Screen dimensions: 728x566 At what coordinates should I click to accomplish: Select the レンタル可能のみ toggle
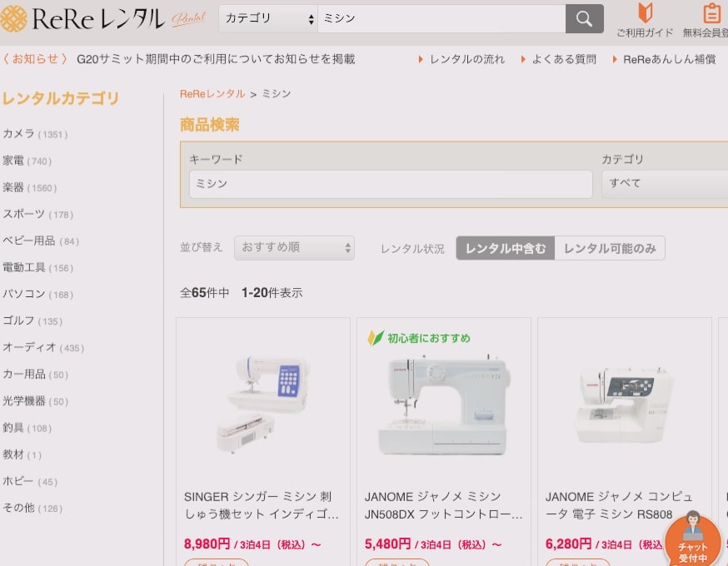tap(610, 248)
